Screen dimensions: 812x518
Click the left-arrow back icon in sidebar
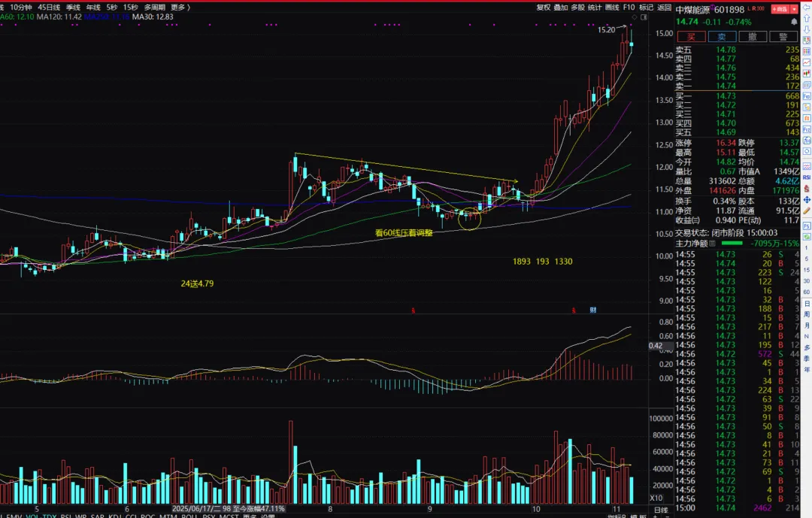click(807, 7)
